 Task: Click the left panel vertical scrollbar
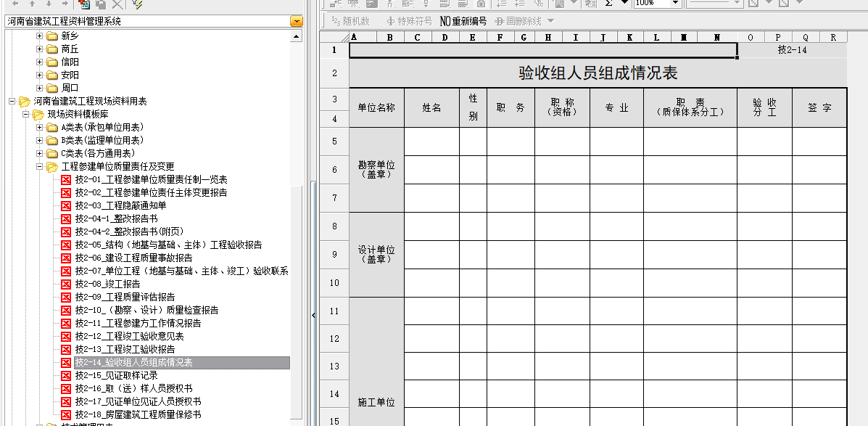(296, 218)
